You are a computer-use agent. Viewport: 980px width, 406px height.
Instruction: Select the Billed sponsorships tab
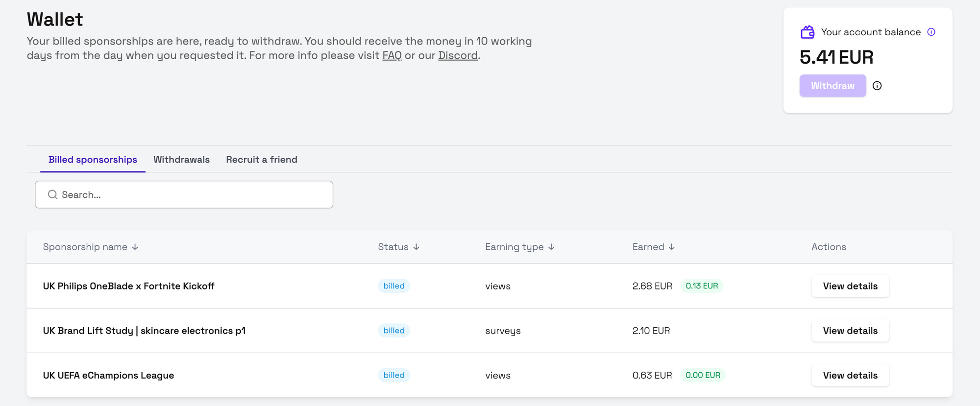coord(93,160)
